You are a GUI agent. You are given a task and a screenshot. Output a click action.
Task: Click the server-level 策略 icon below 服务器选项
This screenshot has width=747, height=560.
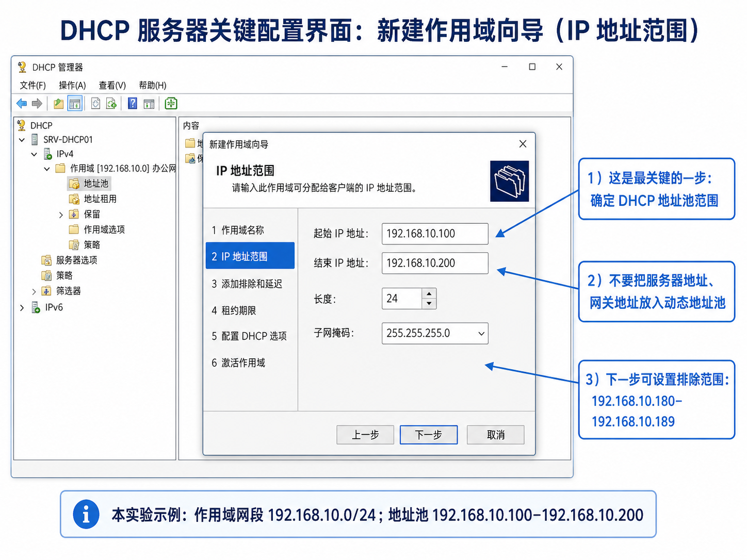(46, 275)
